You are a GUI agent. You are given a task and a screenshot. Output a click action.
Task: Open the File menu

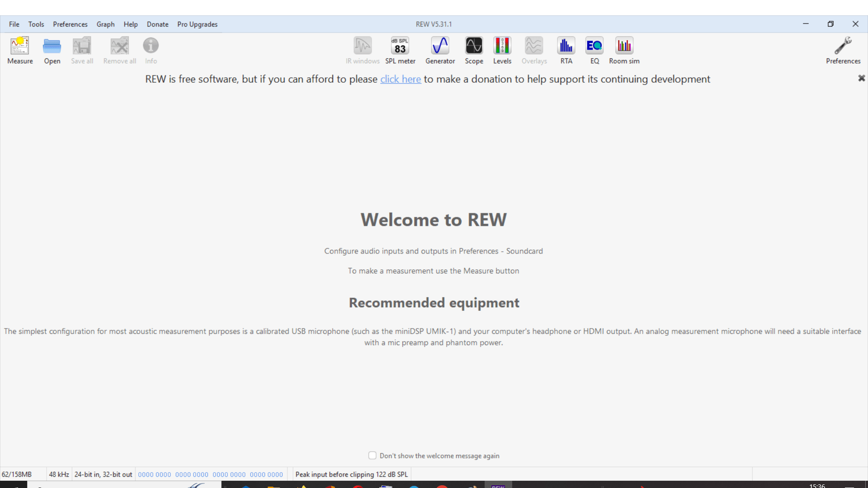[14, 24]
